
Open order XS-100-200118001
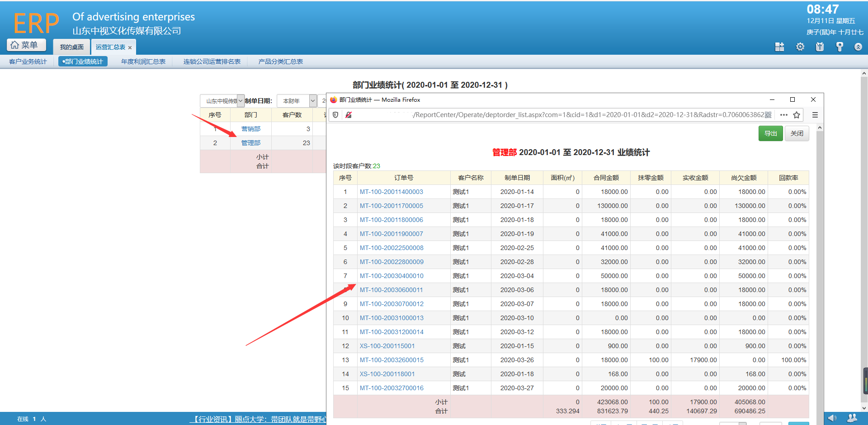tap(387, 374)
